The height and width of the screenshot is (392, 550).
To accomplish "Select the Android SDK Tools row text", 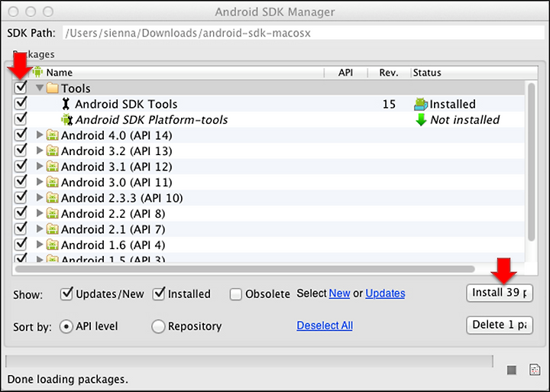I will (126, 104).
